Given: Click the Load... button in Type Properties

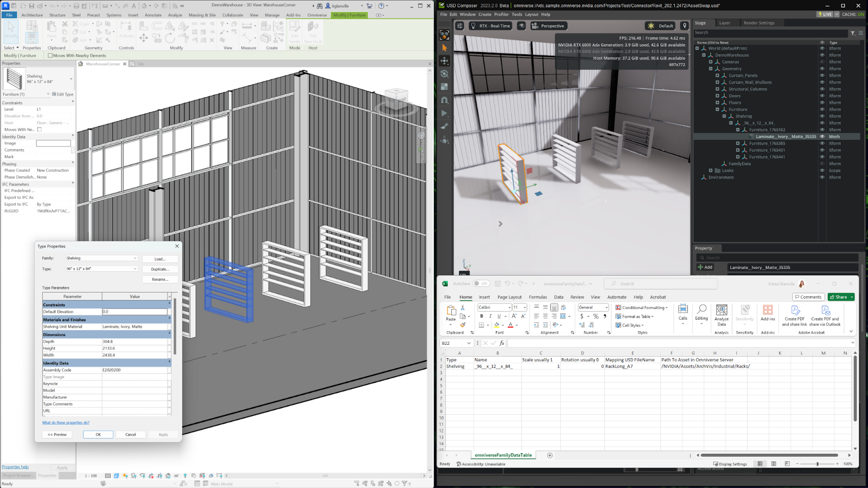Looking at the screenshot, I should 160,259.
